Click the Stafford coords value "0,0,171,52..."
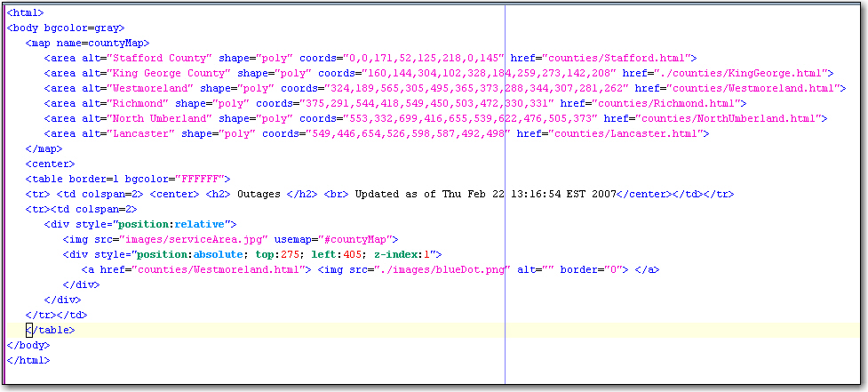The height and width of the screenshot is (392, 868). (425, 58)
